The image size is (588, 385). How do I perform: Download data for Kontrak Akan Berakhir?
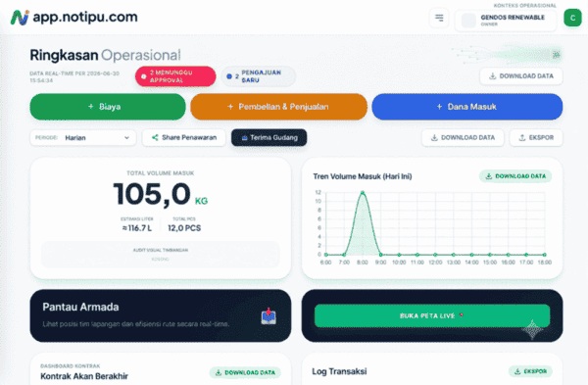pyautogui.click(x=245, y=372)
